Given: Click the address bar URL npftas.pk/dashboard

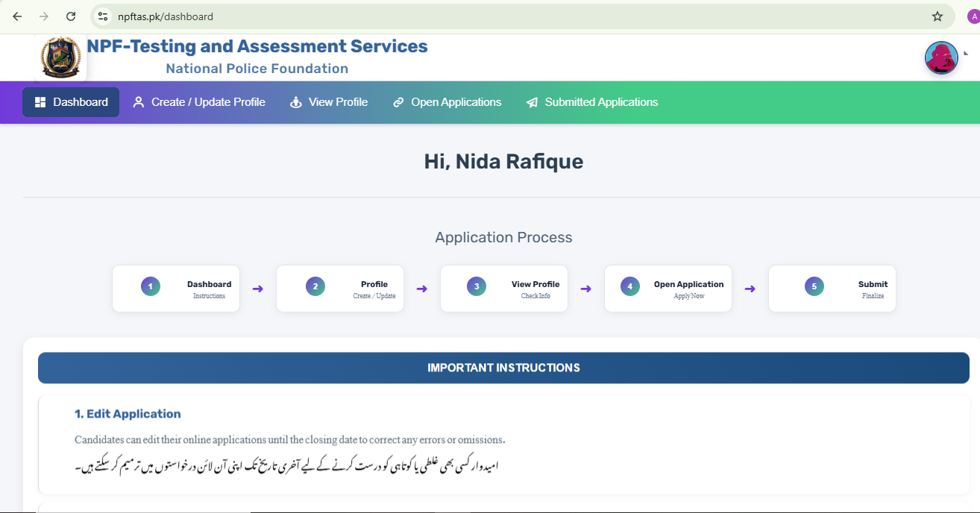Looking at the screenshot, I should 166,16.
